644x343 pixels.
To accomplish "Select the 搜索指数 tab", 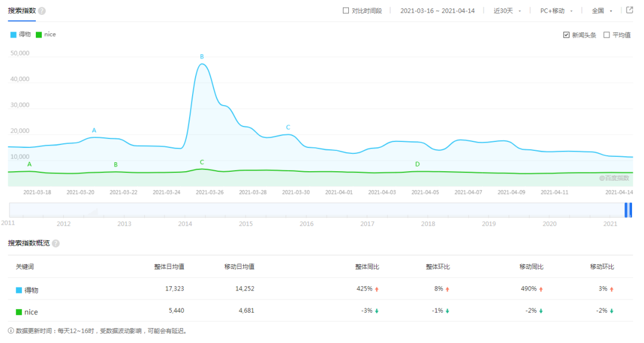I will point(22,11).
